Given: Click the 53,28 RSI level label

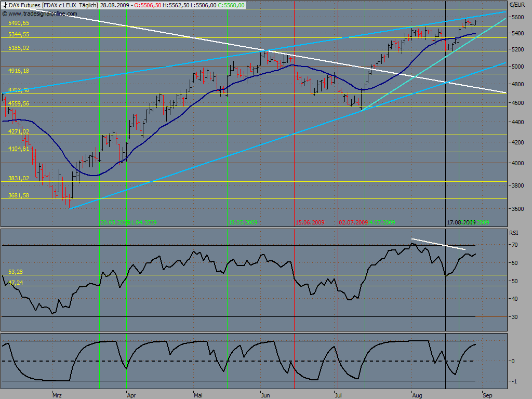Looking at the screenshot, I should click(x=16, y=272).
